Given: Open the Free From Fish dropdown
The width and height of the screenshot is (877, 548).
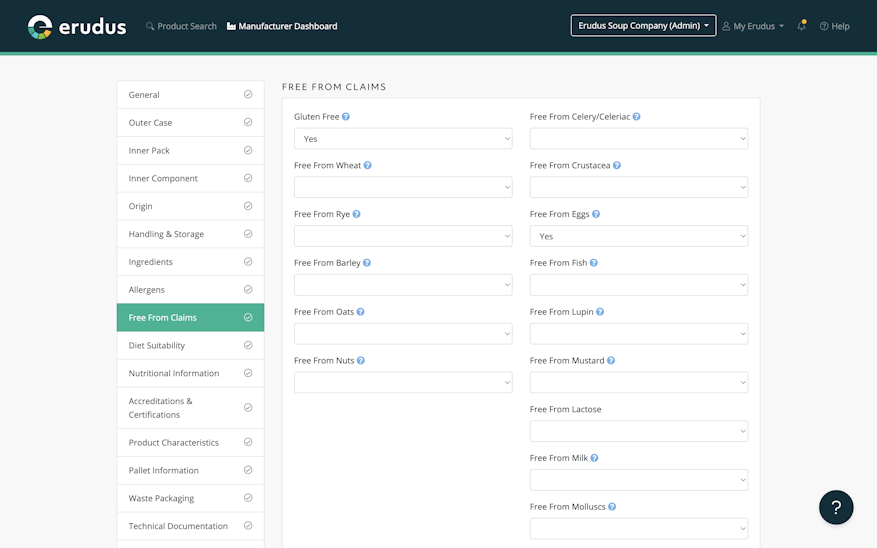Looking at the screenshot, I should tap(639, 285).
